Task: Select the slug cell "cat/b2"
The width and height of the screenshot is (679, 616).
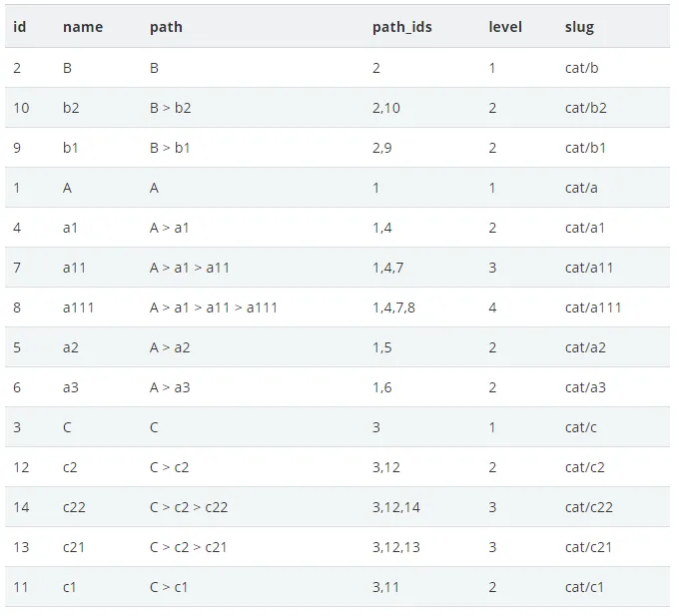Action: click(x=586, y=108)
